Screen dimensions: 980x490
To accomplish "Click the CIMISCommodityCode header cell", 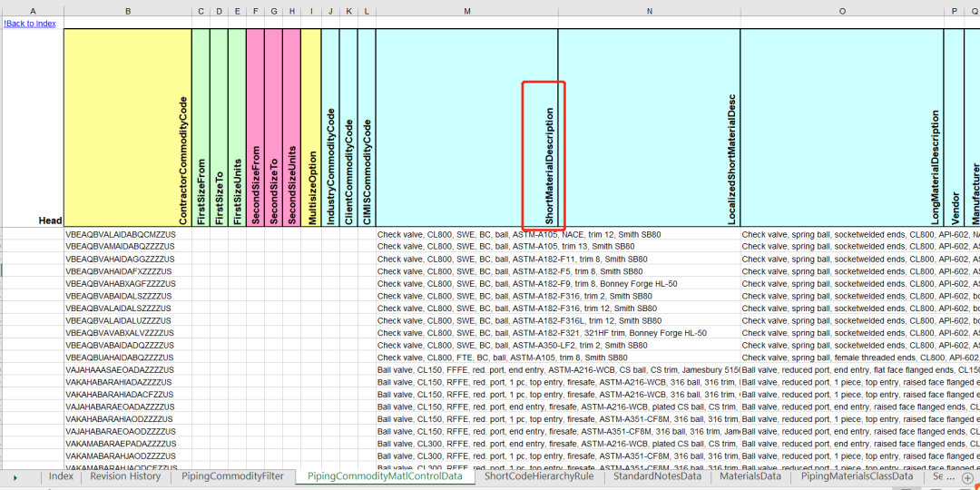I will point(367,128).
